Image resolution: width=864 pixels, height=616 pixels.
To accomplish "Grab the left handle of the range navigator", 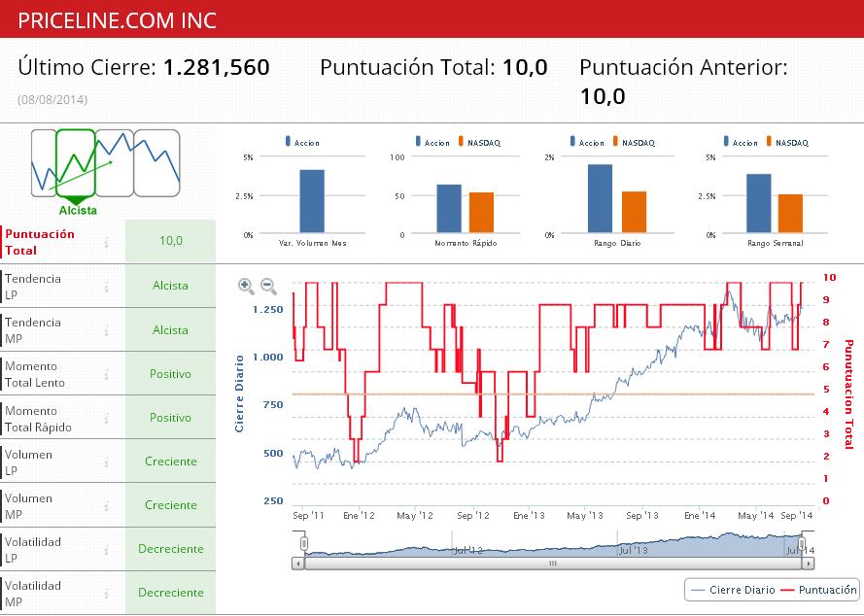I will pyautogui.click(x=303, y=544).
